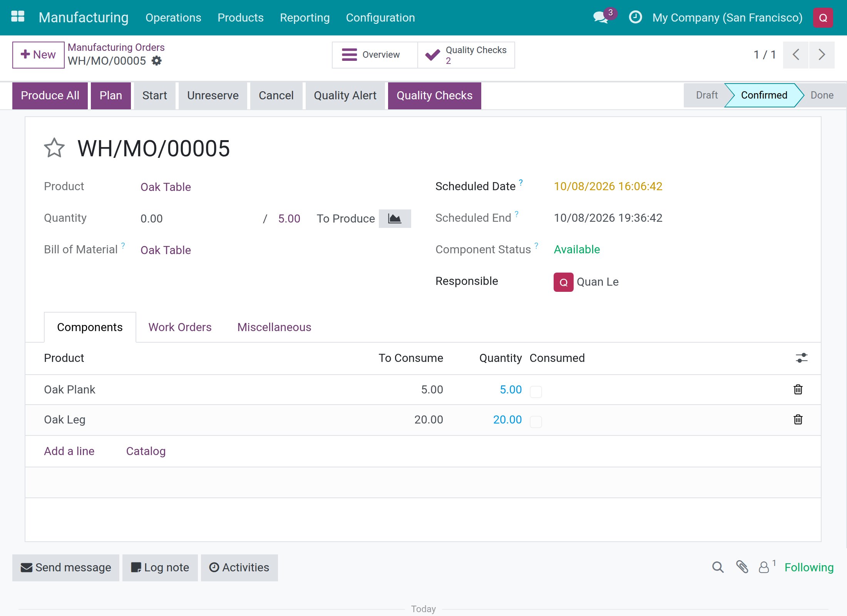
Task: Open the forecast graph icon next to To Produce
Action: click(x=395, y=219)
